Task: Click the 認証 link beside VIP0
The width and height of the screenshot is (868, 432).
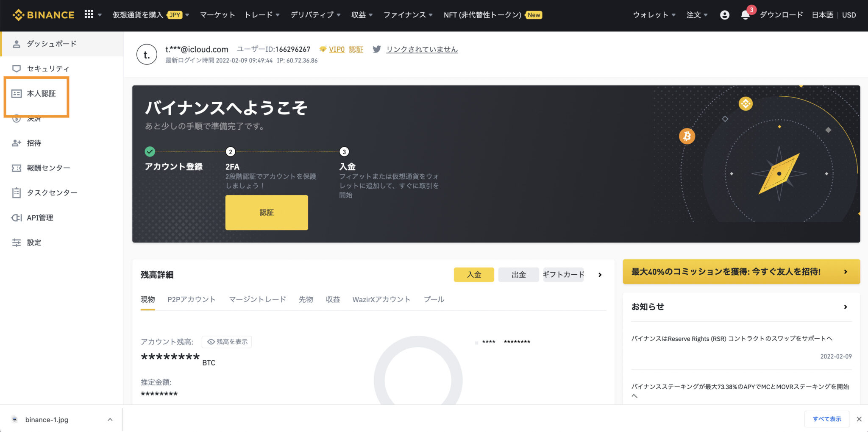Action: (x=356, y=49)
